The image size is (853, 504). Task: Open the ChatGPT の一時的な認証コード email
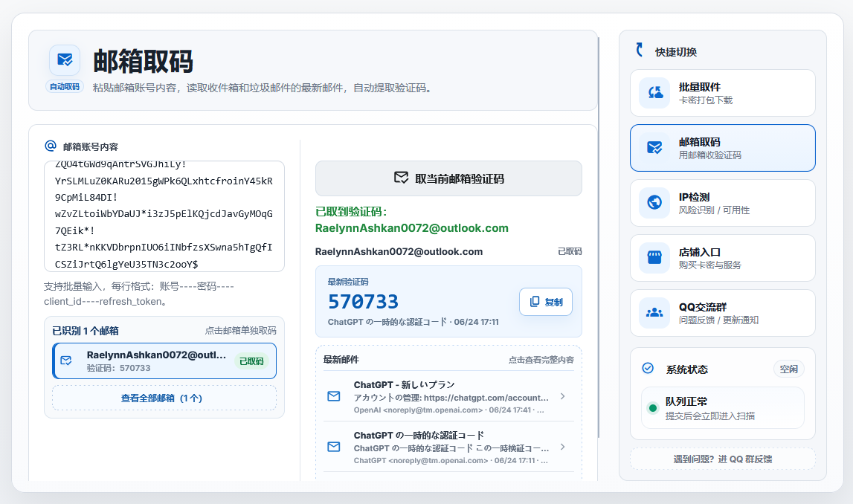(x=448, y=447)
